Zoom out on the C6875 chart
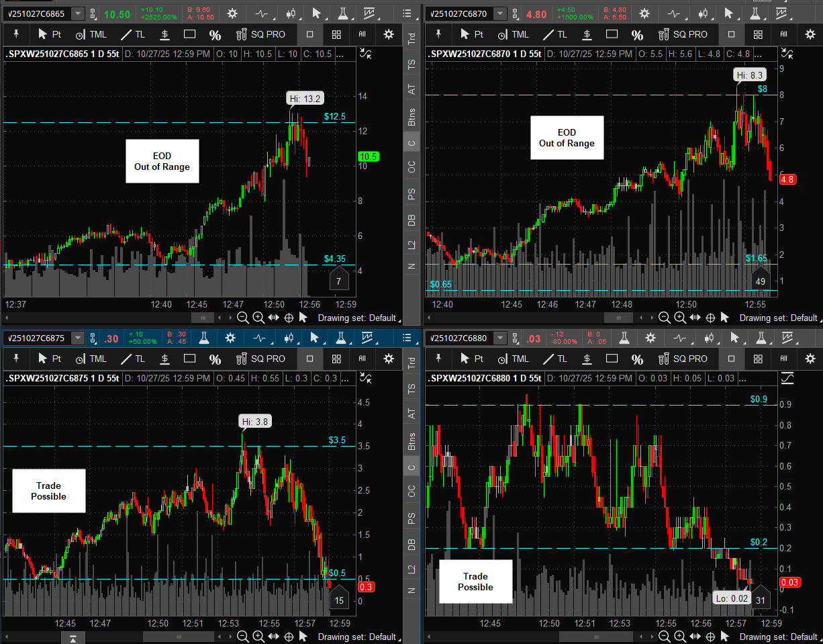The width and height of the screenshot is (823, 644). (243, 637)
